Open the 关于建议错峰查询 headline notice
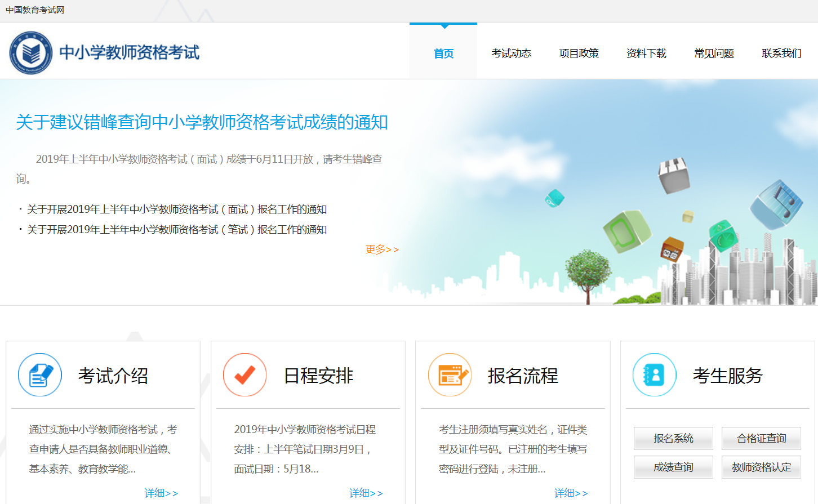 202,122
